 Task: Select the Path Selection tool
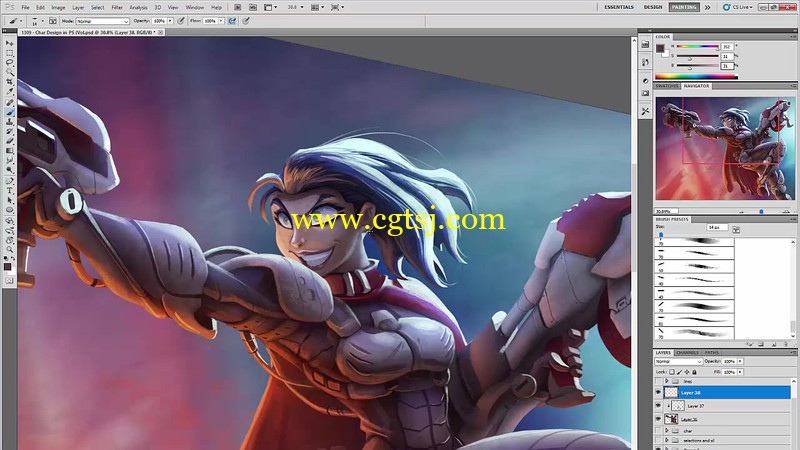click(x=9, y=201)
